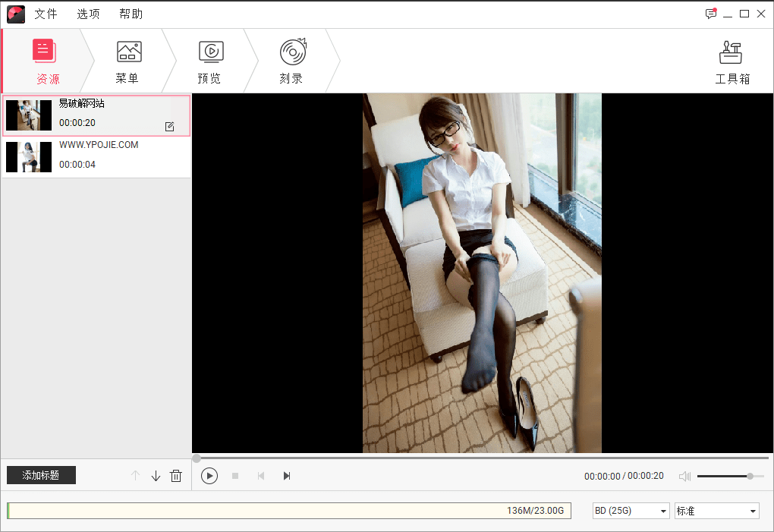Open the feedback message icon in titlebar

(x=710, y=14)
